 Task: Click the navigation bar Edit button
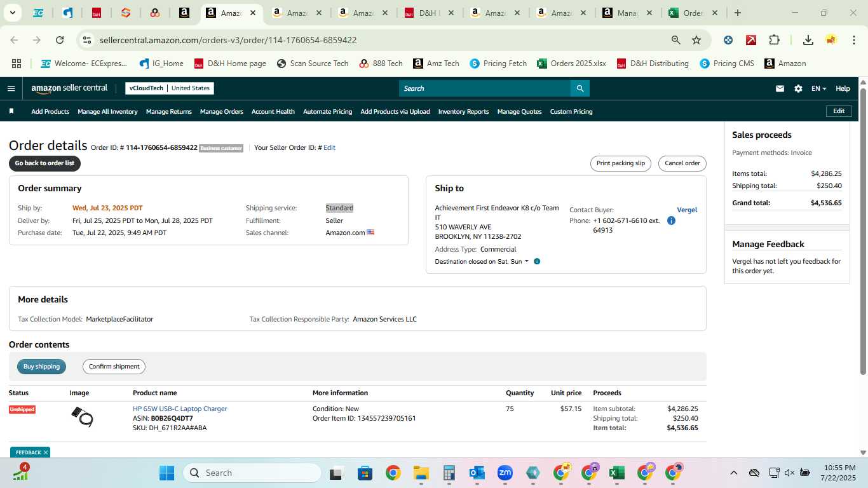tap(839, 111)
